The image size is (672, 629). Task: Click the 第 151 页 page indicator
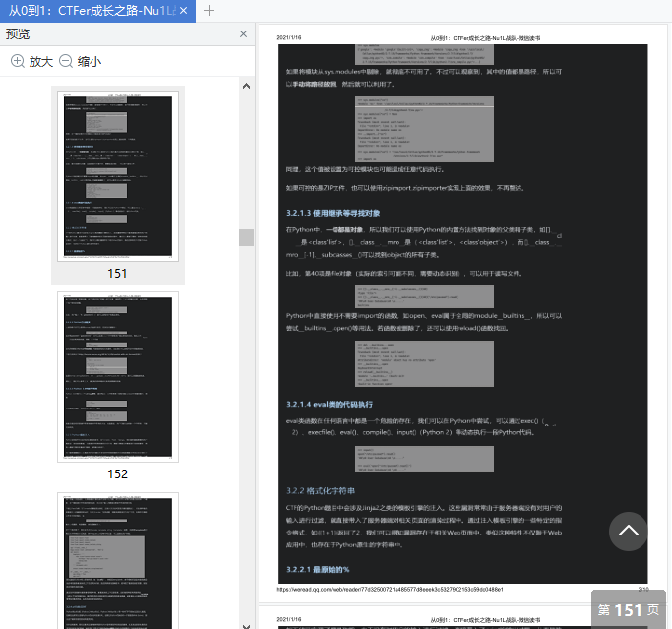pos(629,609)
